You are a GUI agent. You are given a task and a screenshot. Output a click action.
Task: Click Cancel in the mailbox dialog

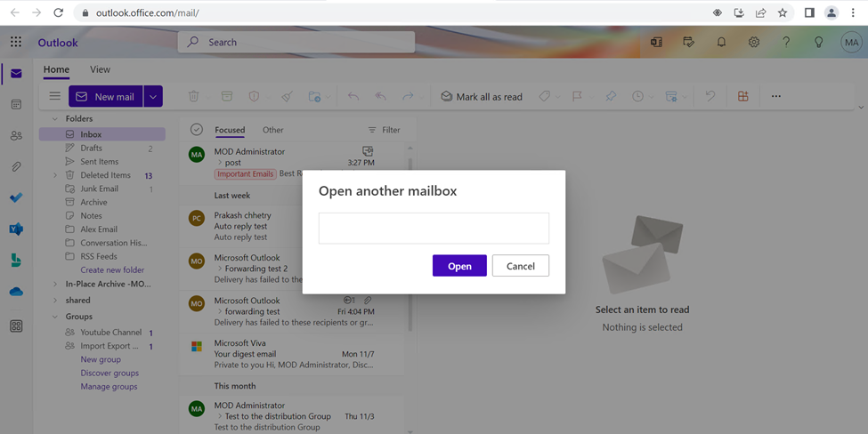(521, 266)
